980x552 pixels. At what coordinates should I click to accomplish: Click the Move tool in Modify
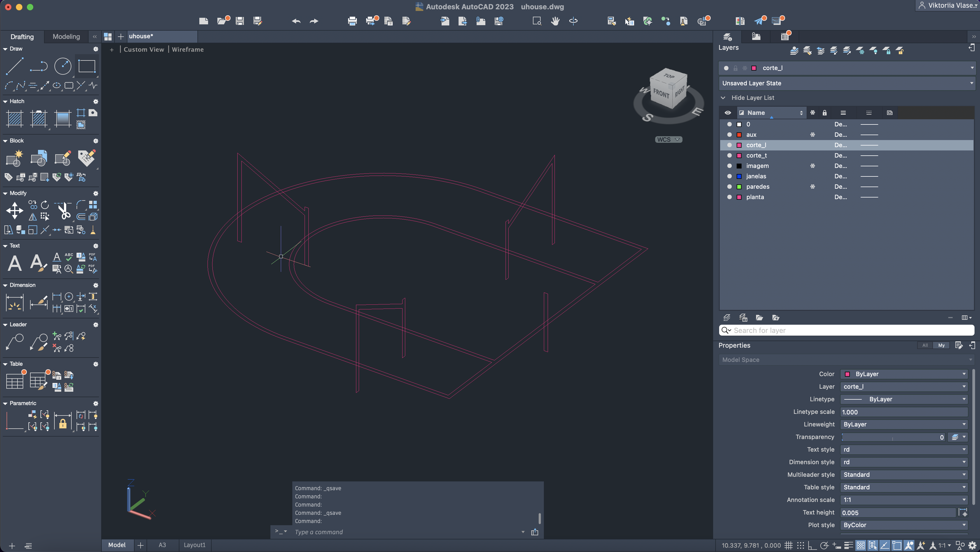tap(14, 211)
